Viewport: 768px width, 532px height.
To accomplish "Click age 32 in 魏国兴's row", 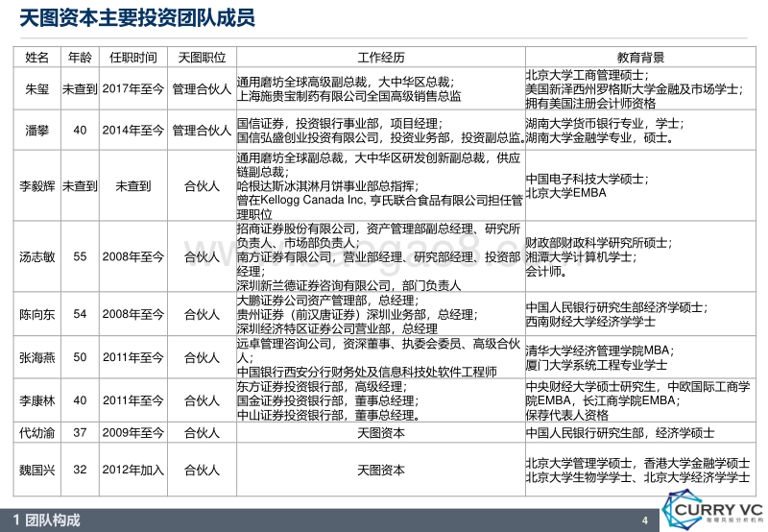I will point(80,470).
